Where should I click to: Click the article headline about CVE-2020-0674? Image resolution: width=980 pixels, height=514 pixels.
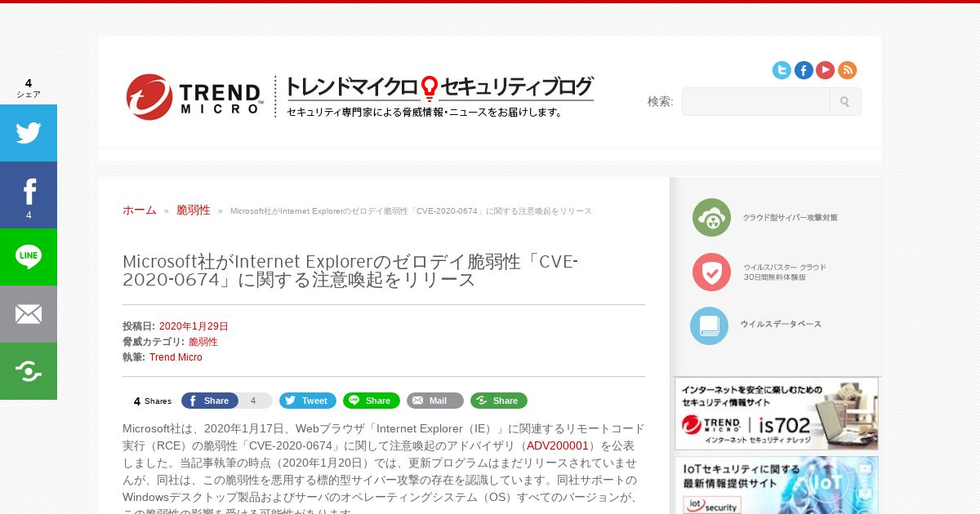(x=350, y=271)
